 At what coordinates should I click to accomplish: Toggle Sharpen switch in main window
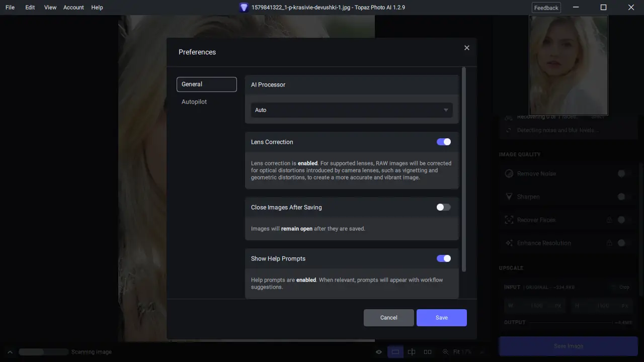(624, 197)
